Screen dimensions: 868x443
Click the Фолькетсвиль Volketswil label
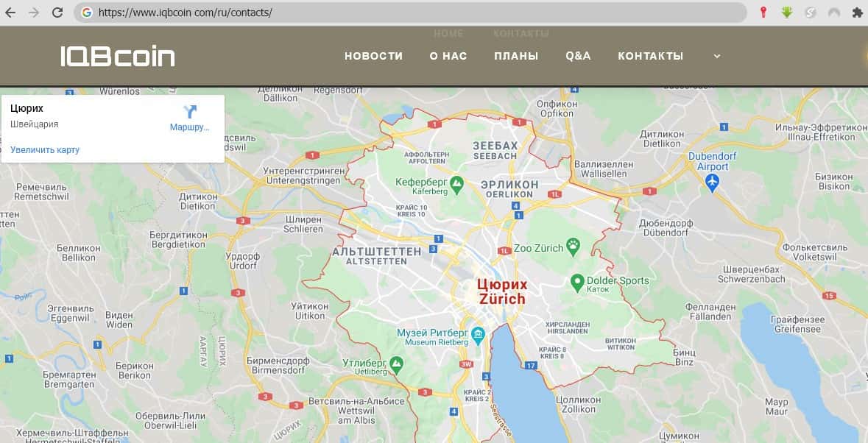click(815, 252)
